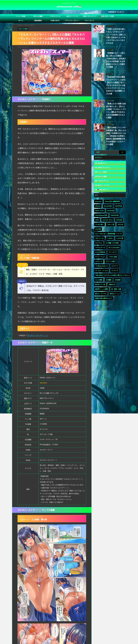The height and width of the screenshot is (644, 138).
Task: Select 有料アダルトサイト in the top menu
Action: click(89, 16)
